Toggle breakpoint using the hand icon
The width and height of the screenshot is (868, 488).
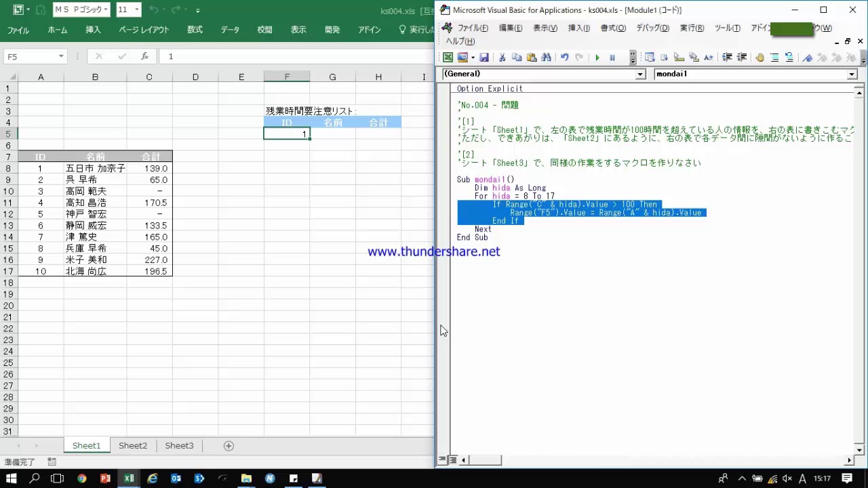point(759,58)
